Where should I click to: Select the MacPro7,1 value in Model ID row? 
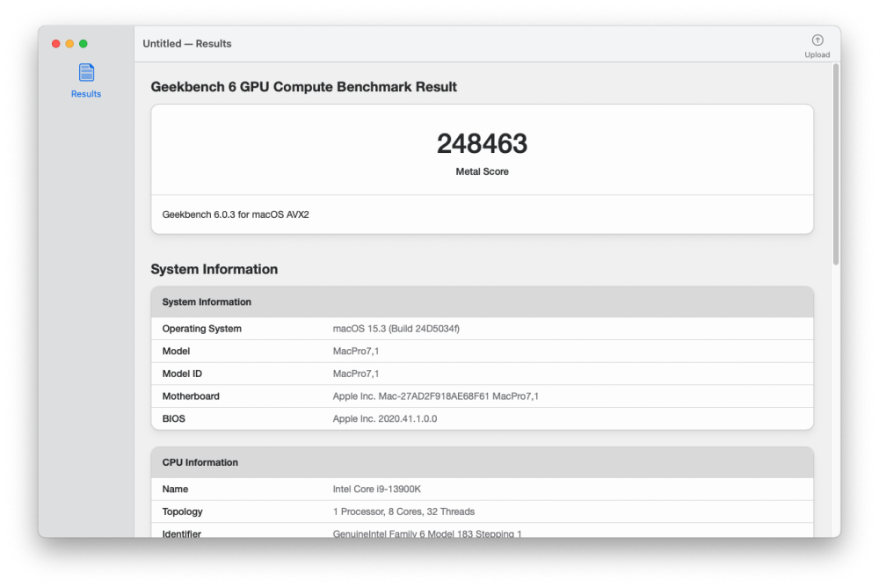356,374
